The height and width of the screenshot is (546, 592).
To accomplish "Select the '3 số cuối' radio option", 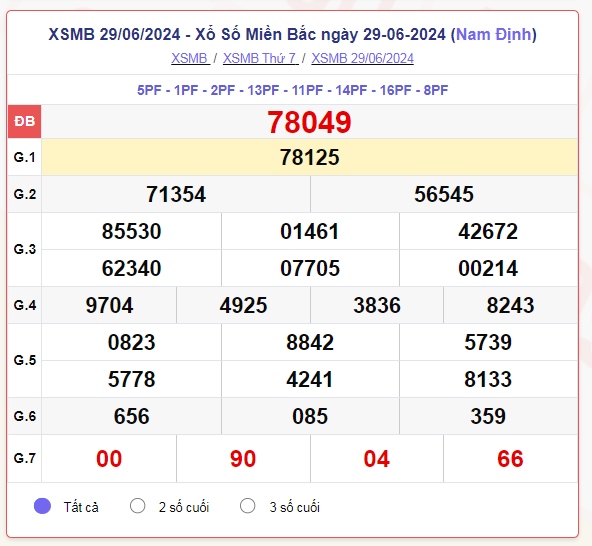I will pos(248,506).
